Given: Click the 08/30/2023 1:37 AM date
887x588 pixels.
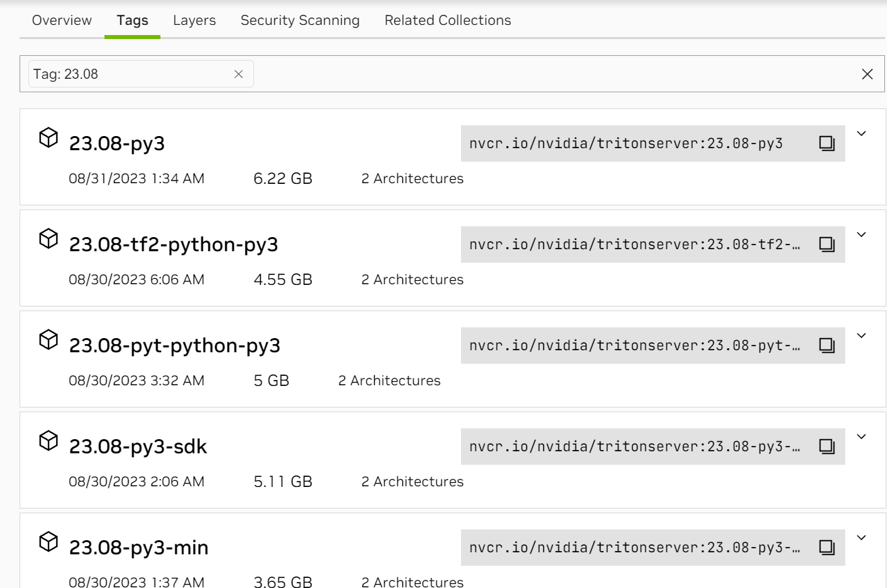Looking at the screenshot, I should (x=137, y=582).
